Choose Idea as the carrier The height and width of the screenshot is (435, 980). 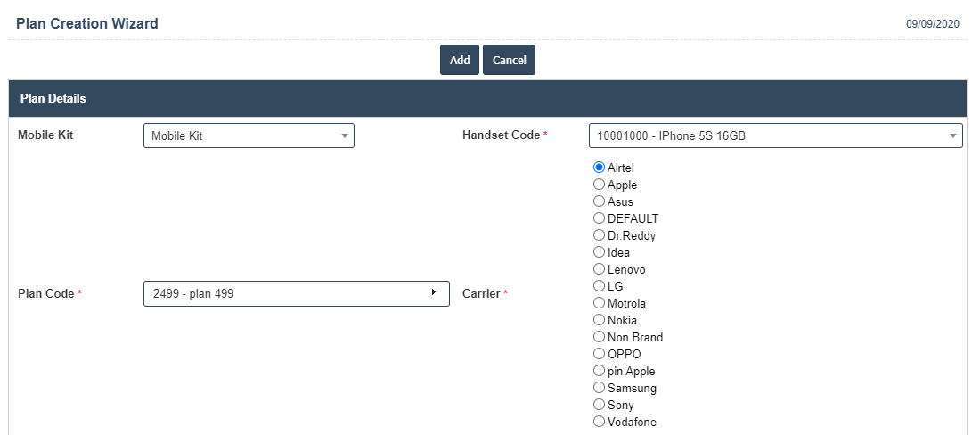600,252
